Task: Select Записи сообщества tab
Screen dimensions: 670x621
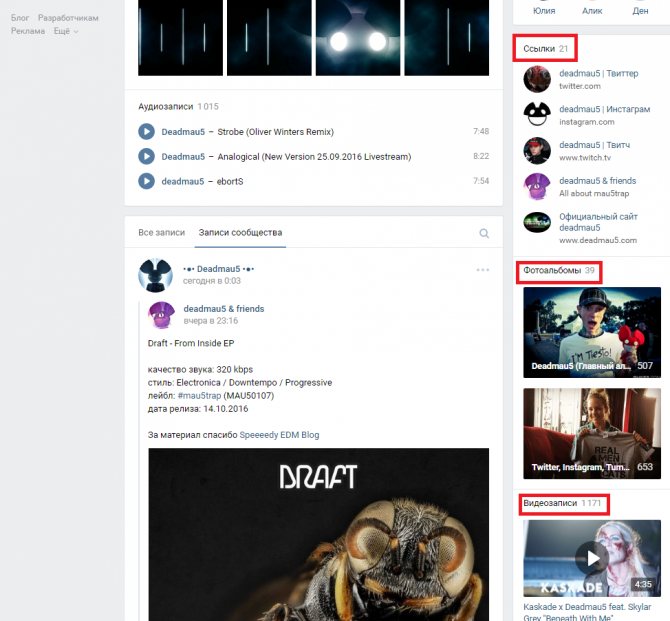Action: pos(240,233)
